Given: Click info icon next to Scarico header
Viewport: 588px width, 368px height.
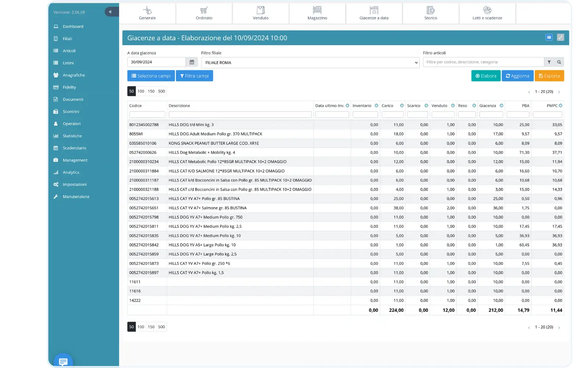Looking at the screenshot, I should (426, 106).
